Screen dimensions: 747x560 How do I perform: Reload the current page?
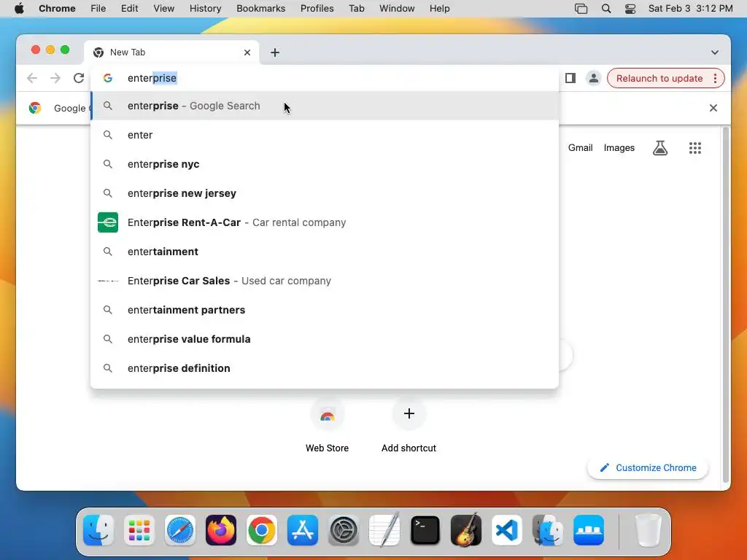79,78
